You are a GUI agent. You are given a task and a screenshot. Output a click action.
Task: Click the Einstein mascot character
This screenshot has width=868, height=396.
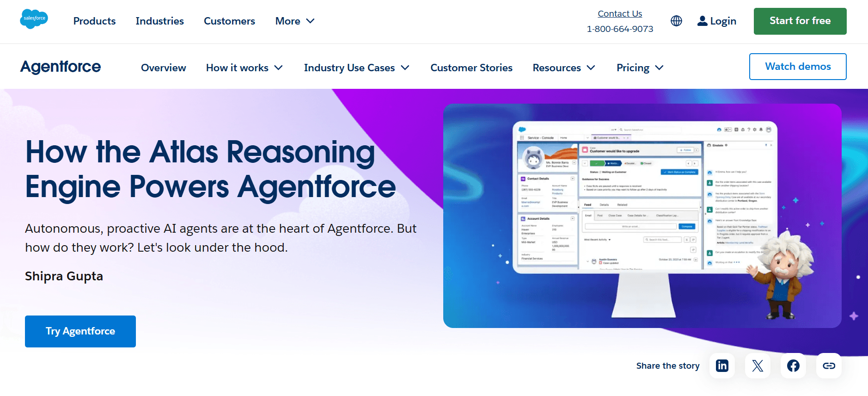tap(781, 275)
